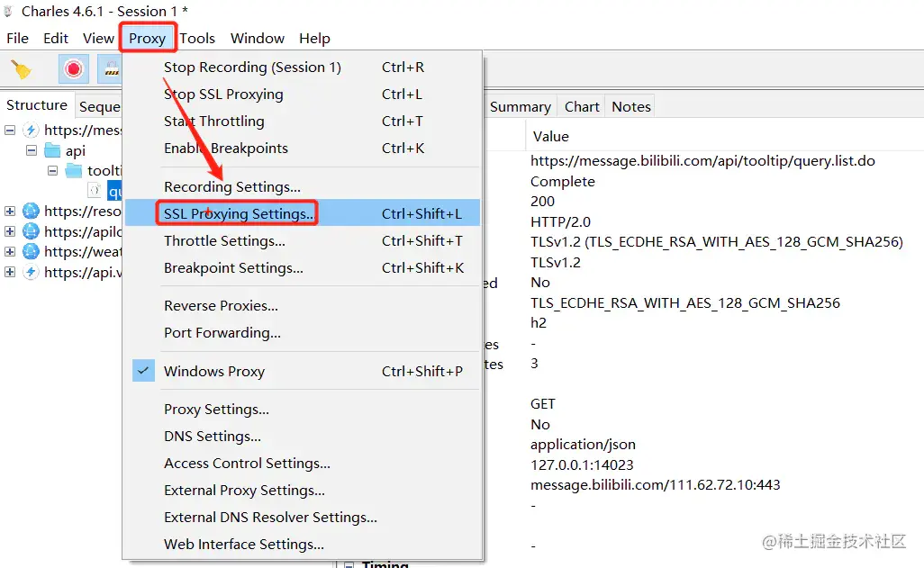This screenshot has width=924, height=568.
Task: Open Recording Settings...
Action: coord(303,186)
